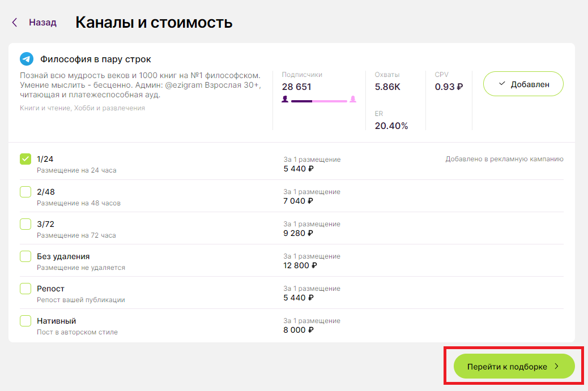588x391 pixels.
Task: Click the purple male audience icon
Action: click(x=285, y=100)
